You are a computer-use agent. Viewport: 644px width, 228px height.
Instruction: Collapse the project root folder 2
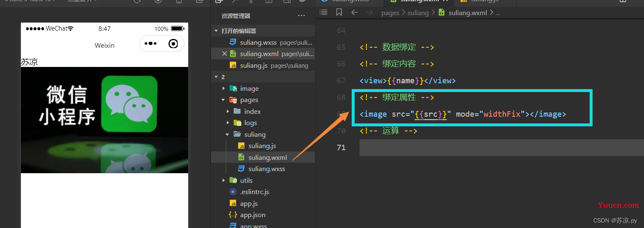click(x=216, y=77)
